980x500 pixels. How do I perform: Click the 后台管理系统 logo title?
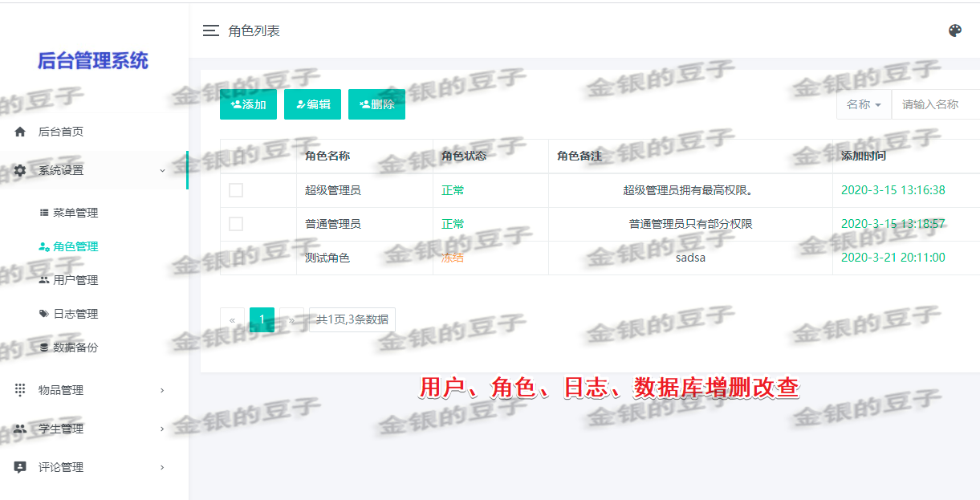[93, 61]
